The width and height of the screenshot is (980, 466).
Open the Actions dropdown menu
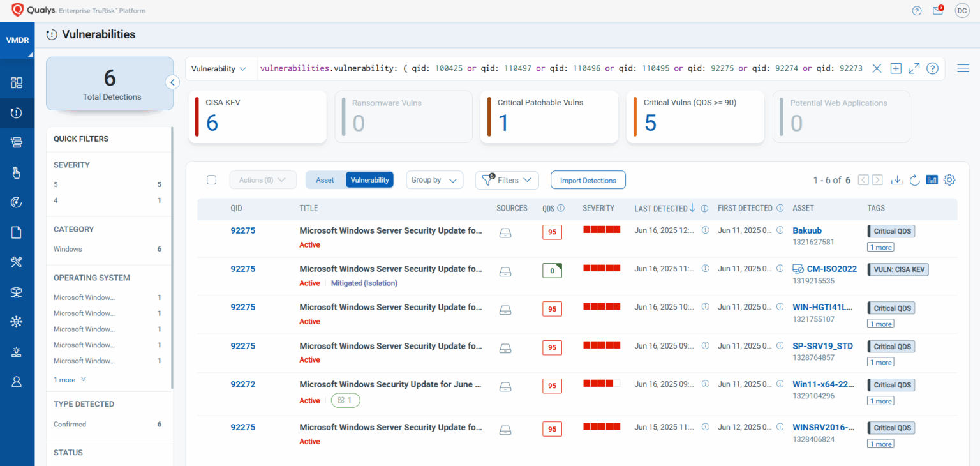[x=262, y=179]
